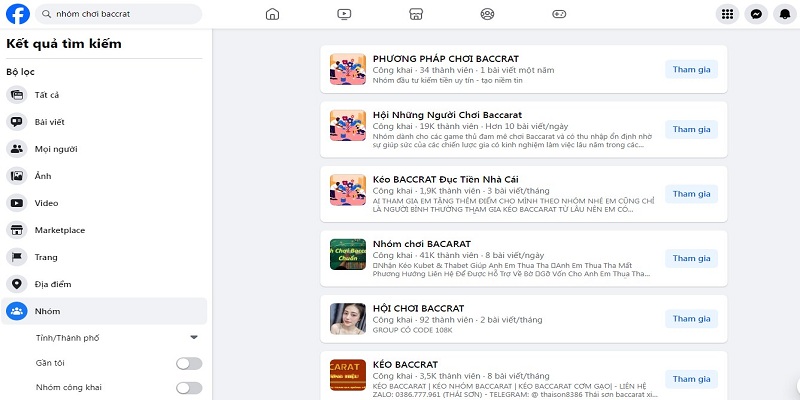Open Nhóm chơi BACARAT title link
This screenshot has height=400, width=800.
pos(422,244)
